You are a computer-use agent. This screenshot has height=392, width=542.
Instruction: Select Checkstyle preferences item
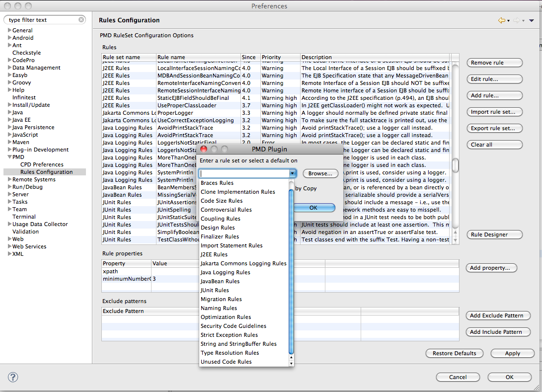(x=27, y=53)
